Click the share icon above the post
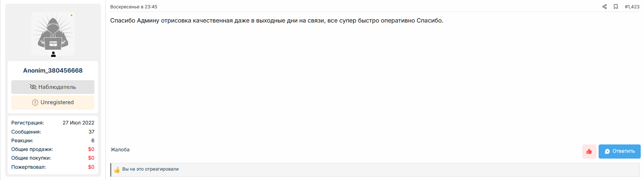This screenshot has width=644, height=180. [x=604, y=7]
